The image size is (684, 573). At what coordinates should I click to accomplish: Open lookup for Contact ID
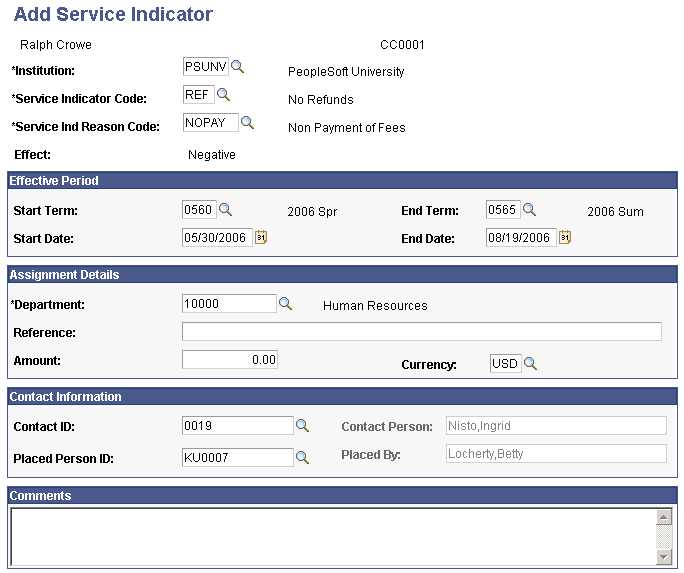click(x=302, y=426)
